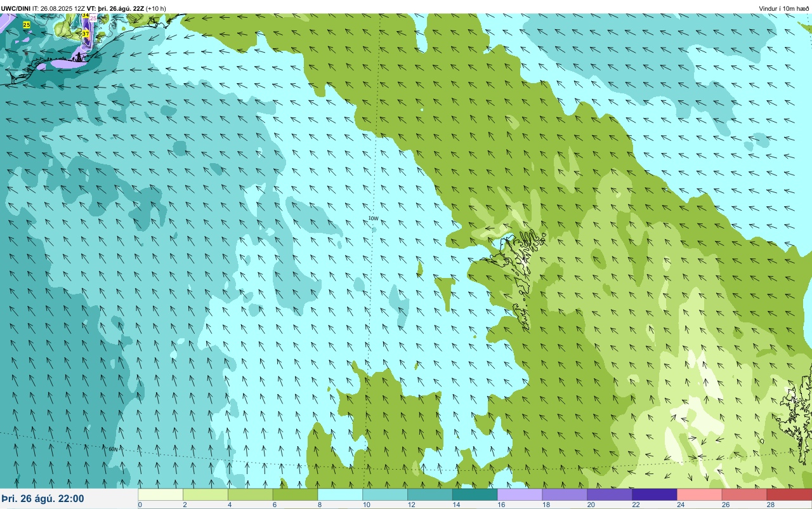Click the 'Vindur í 10m hæð' title text
The image size is (812, 509).
click(x=784, y=9)
